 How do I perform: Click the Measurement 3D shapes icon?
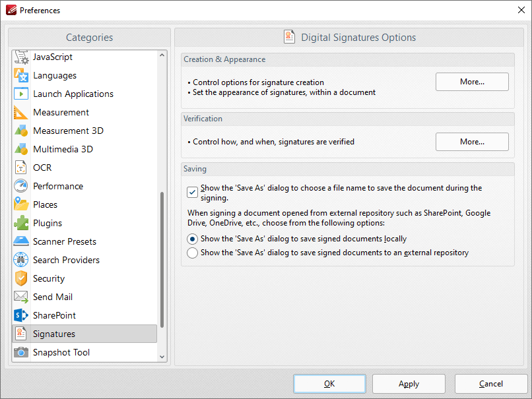point(21,131)
